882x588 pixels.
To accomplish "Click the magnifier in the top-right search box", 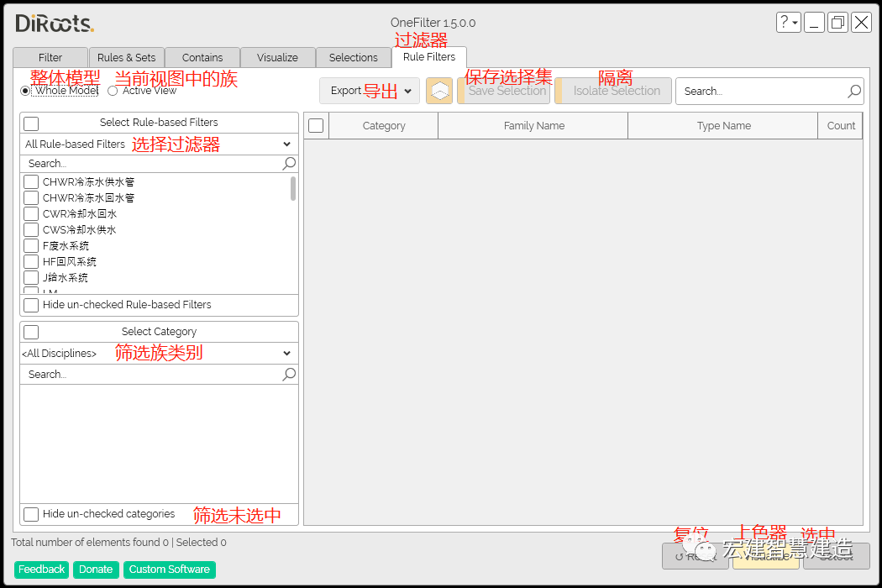I will (x=854, y=91).
